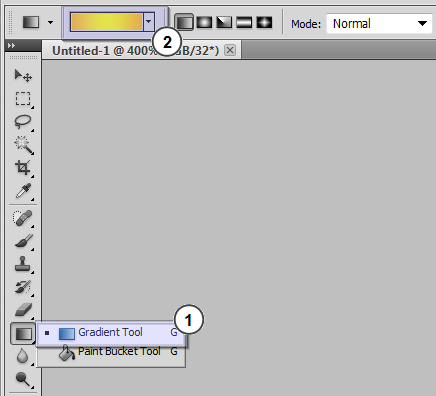Select the Healing Brush tool
Screen dimensions: 436x396
click(x=23, y=218)
